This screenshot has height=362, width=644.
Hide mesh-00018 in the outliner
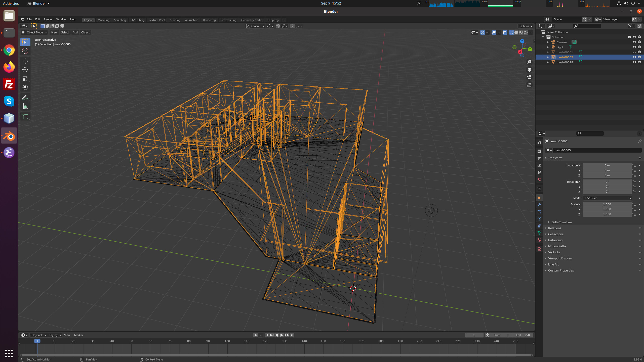[x=634, y=62]
